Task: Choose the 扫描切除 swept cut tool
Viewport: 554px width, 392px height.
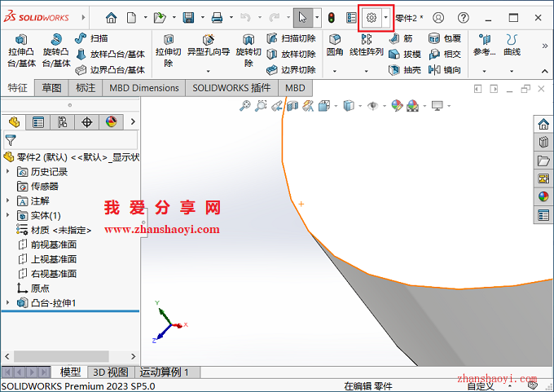Action: pyautogui.click(x=291, y=38)
